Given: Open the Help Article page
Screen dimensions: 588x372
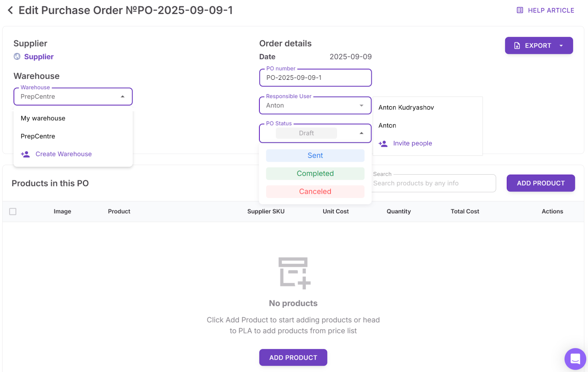Looking at the screenshot, I should pos(545,10).
